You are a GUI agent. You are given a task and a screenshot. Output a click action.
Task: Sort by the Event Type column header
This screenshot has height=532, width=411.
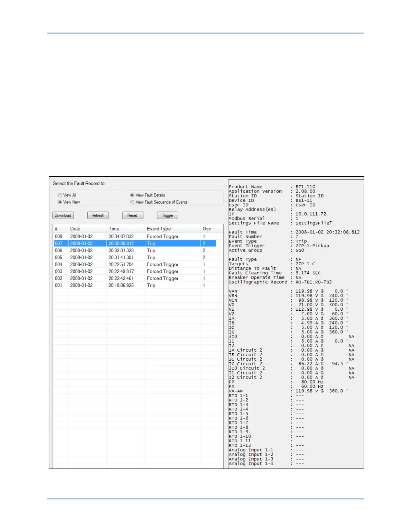(173, 229)
